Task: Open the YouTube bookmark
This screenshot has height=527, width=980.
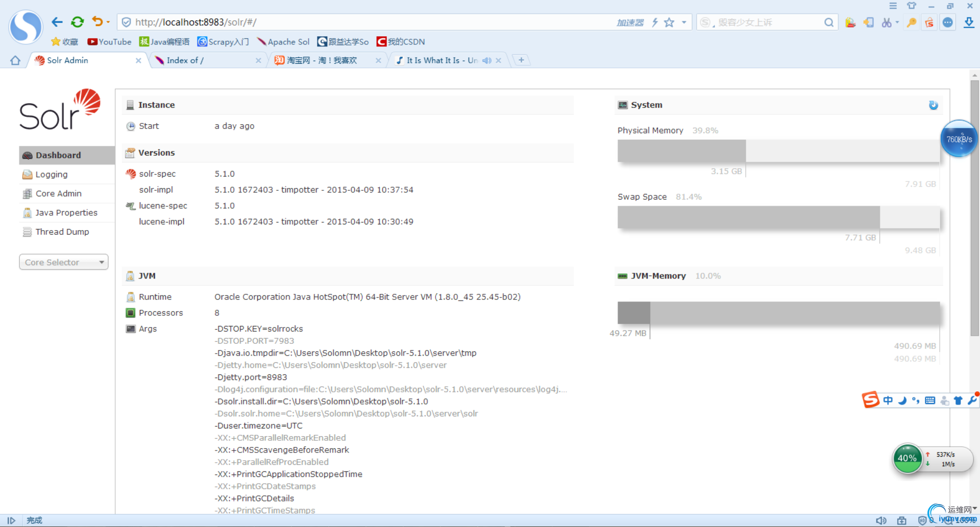Action: [x=109, y=42]
